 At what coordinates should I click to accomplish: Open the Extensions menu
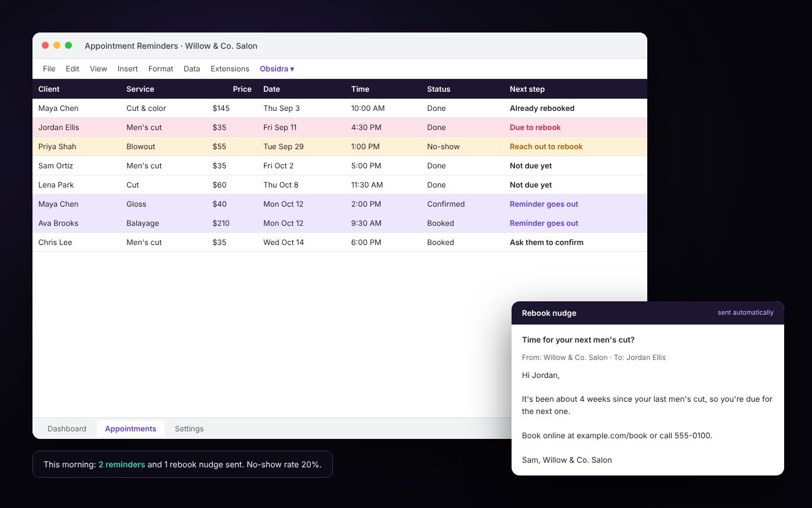[230, 69]
